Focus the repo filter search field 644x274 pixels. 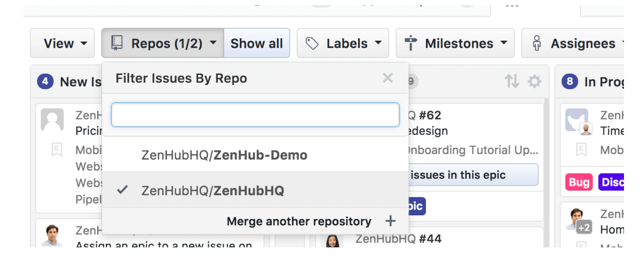pyautogui.click(x=255, y=115)
